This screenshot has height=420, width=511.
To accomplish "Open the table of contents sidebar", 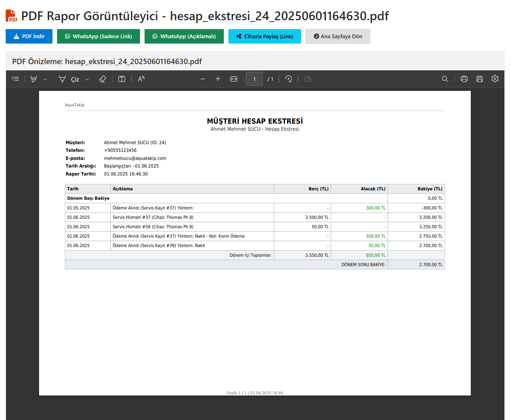I will (x=15, y=79).
